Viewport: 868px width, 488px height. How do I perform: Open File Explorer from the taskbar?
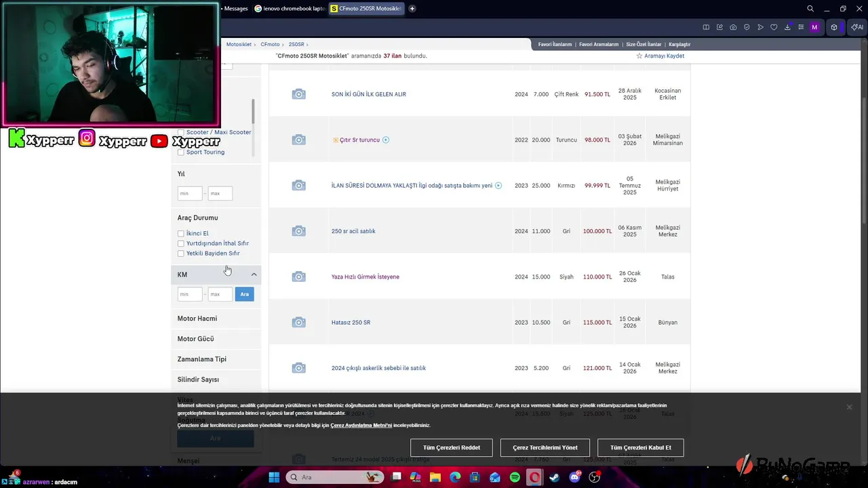[x=435, y=477]
